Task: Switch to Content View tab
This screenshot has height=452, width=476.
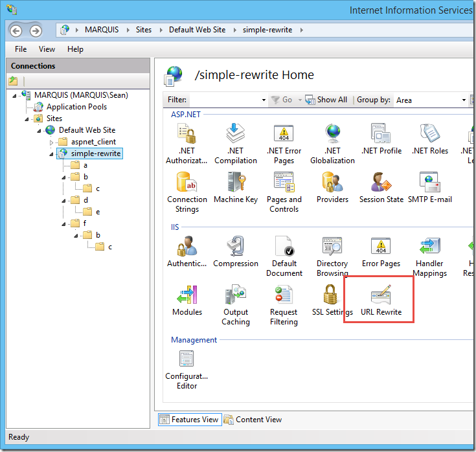Action: tap(253, 420)
